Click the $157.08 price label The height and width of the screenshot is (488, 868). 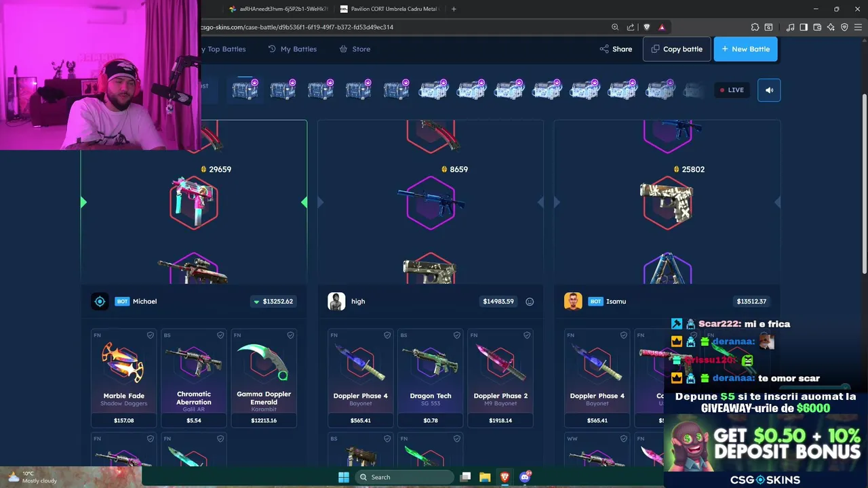tap(123, 420)
